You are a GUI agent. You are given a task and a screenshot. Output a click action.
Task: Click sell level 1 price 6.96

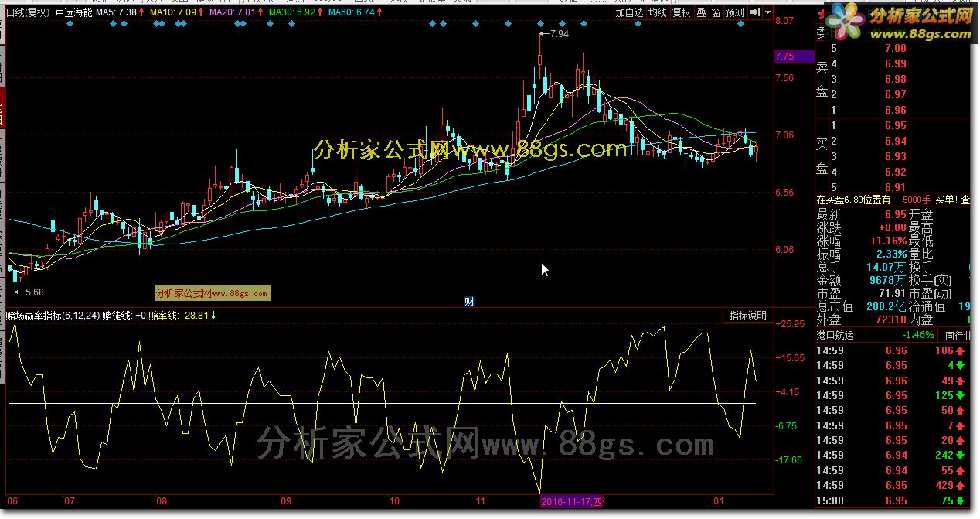(895, 110)
